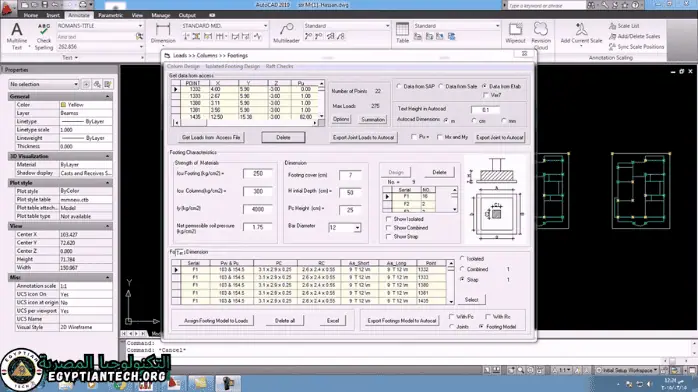Click Get Loads from Access File
Screen dimensions: 698x392
(x=211, y=137)
